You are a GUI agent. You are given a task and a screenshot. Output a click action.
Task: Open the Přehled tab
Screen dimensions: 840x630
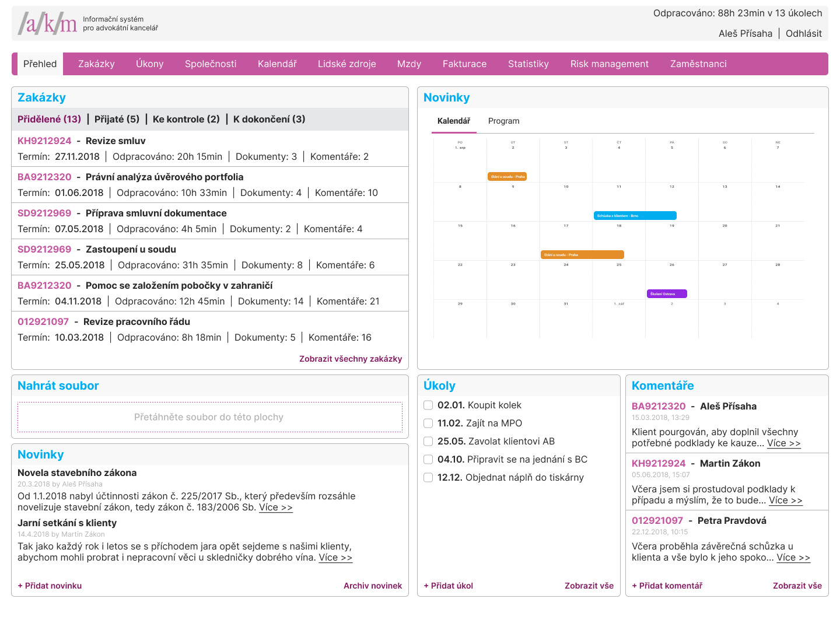point(40,64)
